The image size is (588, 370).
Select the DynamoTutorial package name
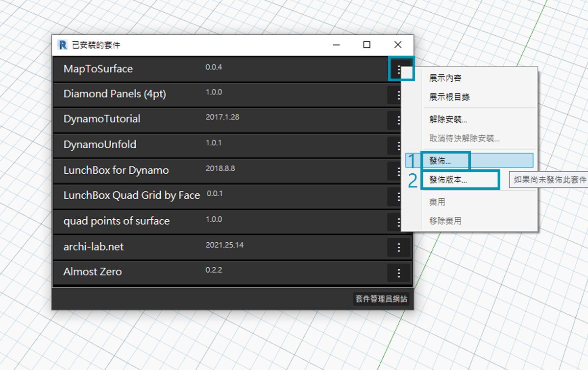(x=102, y=119)
